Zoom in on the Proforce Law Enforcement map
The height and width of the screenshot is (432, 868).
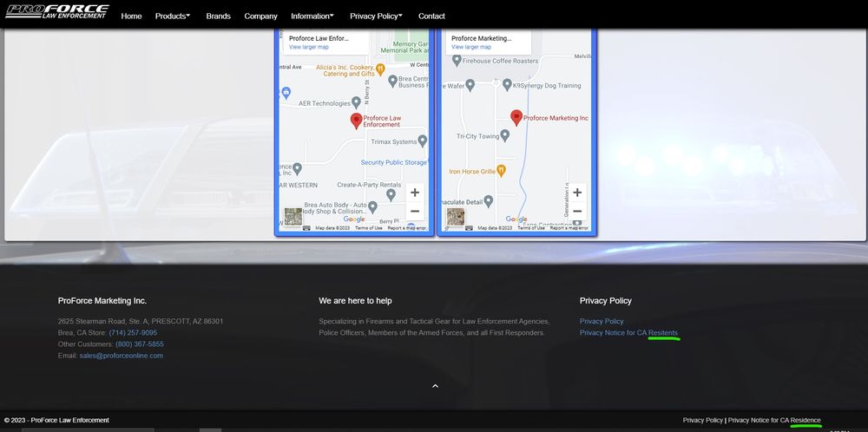(x=415, y=193)
